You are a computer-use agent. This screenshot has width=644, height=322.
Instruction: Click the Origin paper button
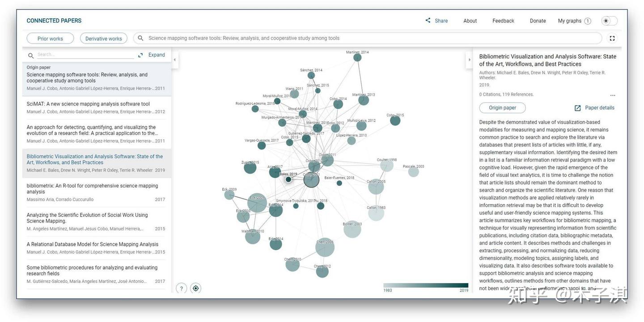pyautogui.click(x=502, y=108)
